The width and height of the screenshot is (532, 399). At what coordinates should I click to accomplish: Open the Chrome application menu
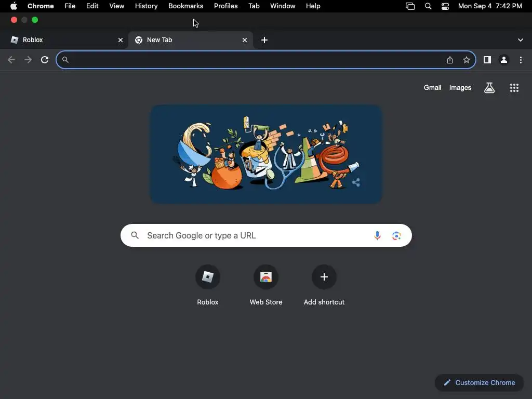tap(41, 6)
